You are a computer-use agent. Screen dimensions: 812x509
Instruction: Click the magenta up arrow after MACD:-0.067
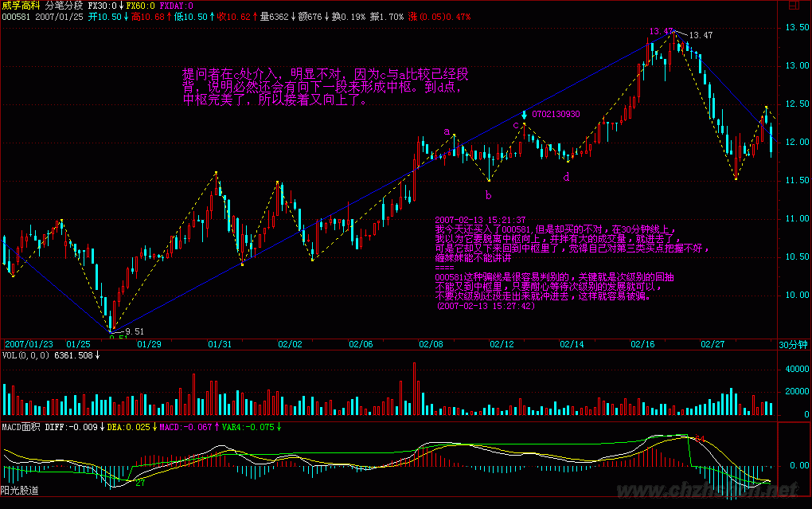click(x=216, y=427)
